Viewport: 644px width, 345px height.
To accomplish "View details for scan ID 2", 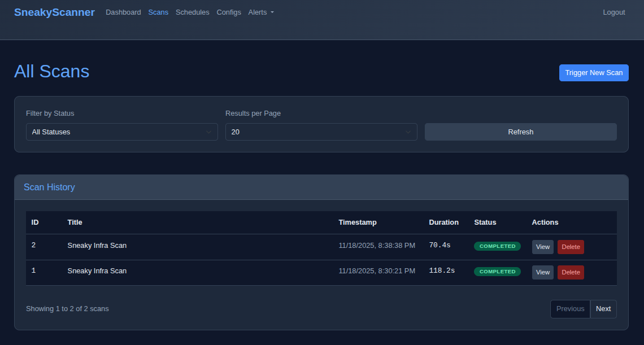I will tap(542, 247).
